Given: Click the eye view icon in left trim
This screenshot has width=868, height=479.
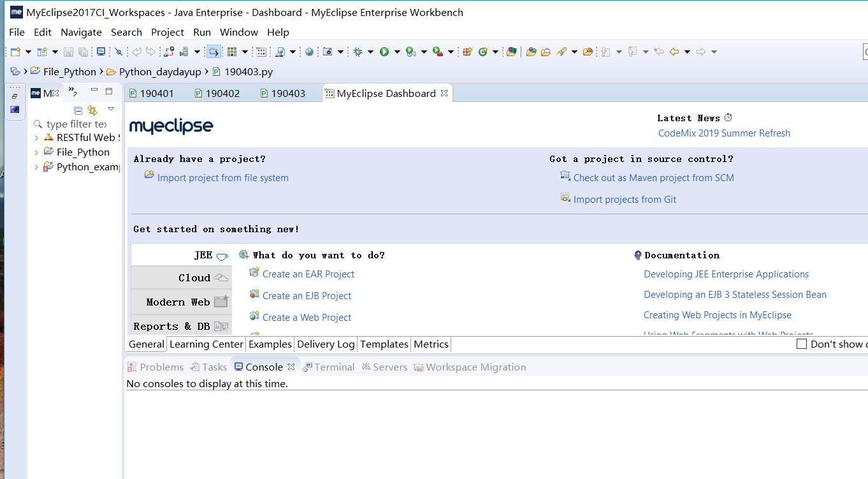Looking at the screenshot, I should 15,110.
